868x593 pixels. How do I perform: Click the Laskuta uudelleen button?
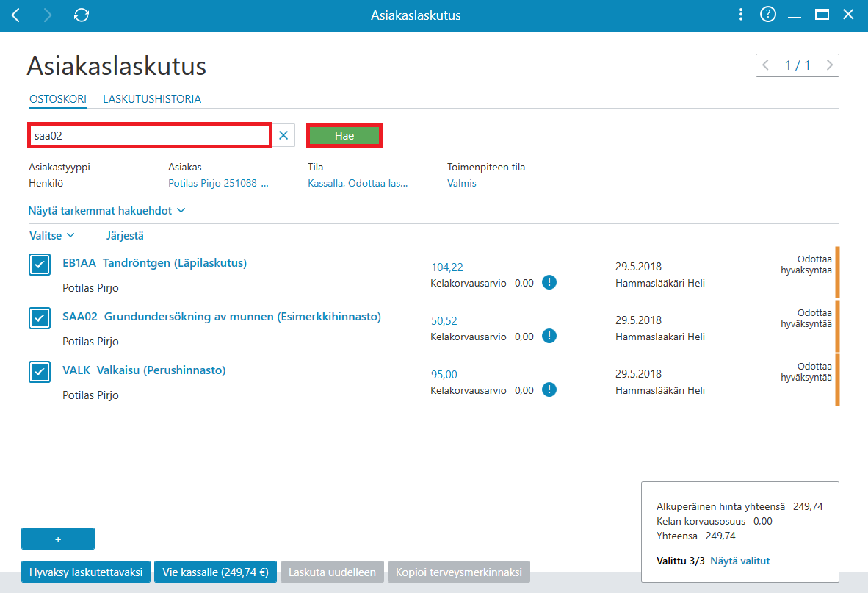(332, 572)
